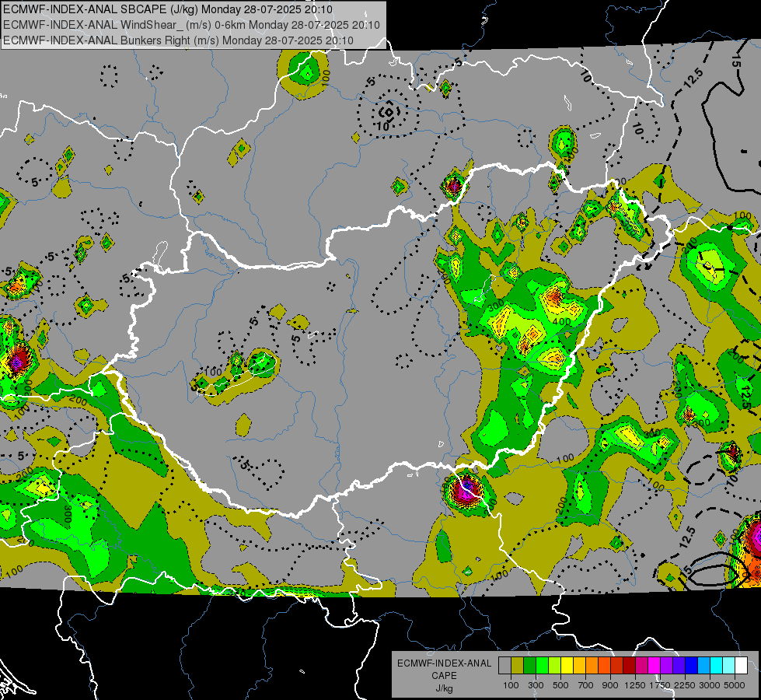
Task: Click the J/kg unit label in the legend
Action: [x=444, y=688]
